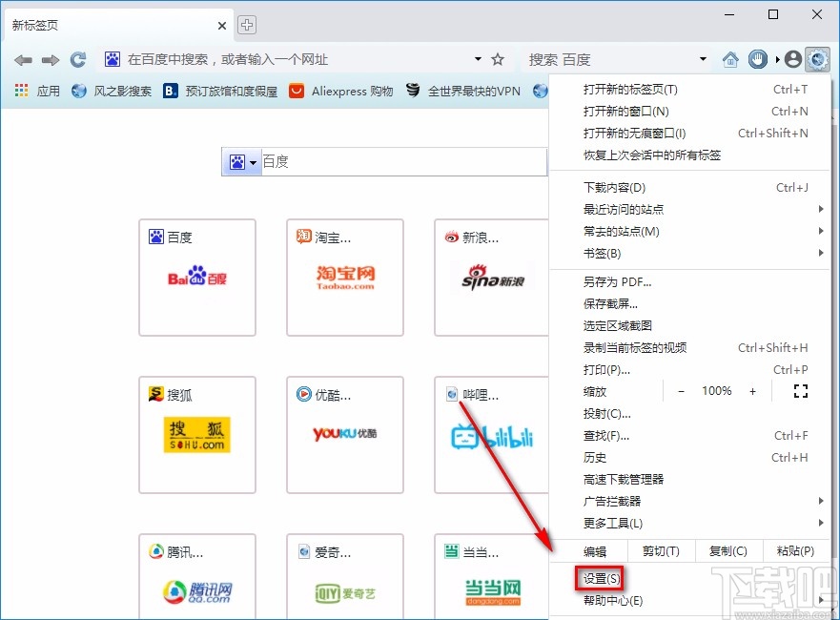
Task: Select 打开新的无痕窗口(I) menu item
Action: click(690, 134)
